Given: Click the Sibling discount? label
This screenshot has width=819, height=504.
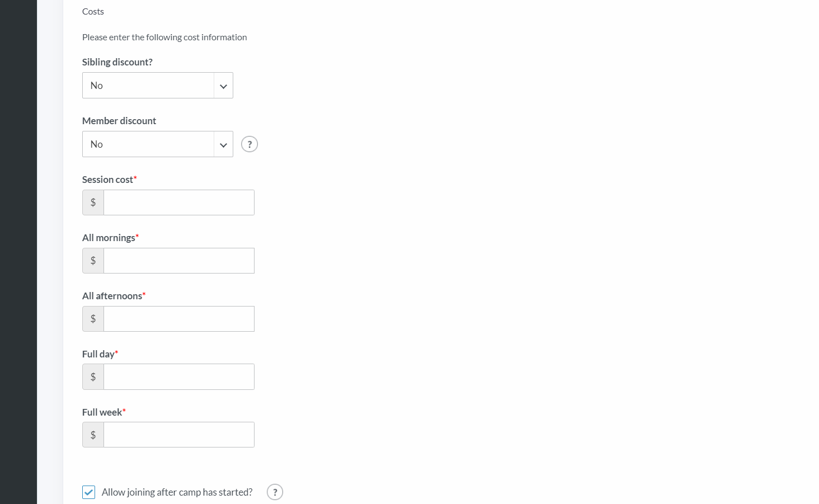Looking at the screenshot, I should (x=117, y=62).
